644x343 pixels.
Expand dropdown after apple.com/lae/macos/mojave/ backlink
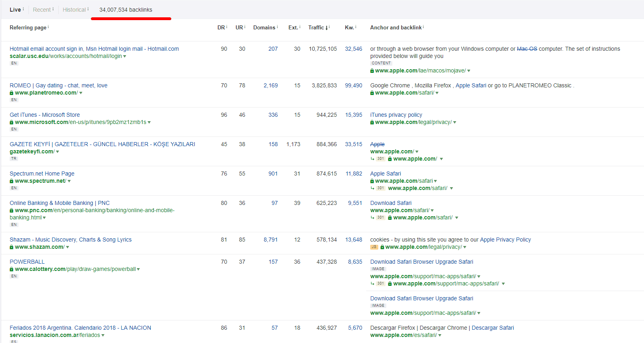[469, 71]
